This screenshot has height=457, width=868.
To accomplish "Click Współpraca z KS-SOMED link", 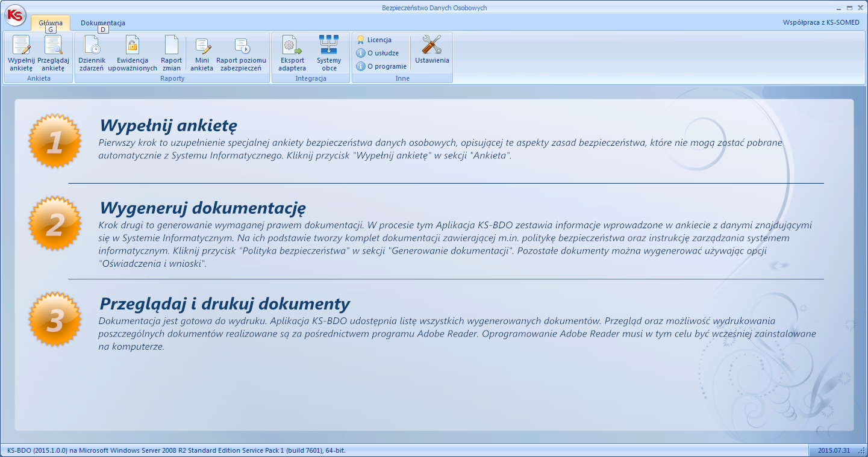I will click(821, 23).
